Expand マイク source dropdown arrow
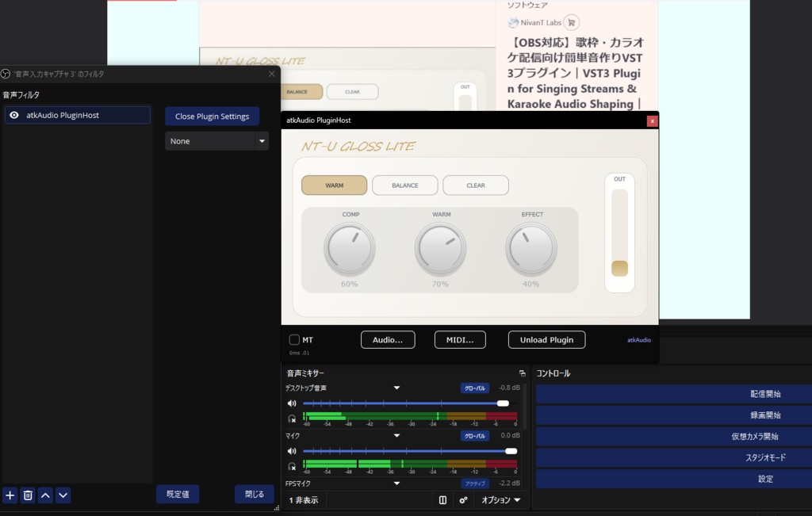The height and width of the screenshot is (516, 812). (x=396, y=436)
